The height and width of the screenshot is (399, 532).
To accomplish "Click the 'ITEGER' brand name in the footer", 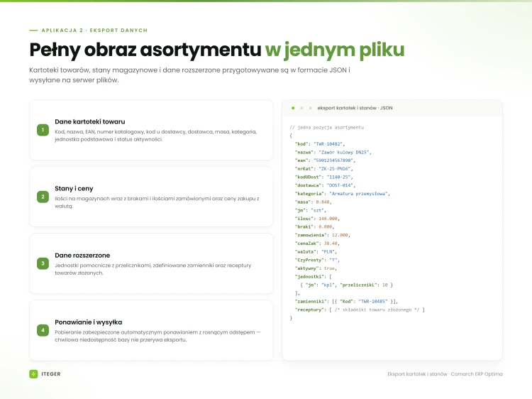I will pos(51,374).
